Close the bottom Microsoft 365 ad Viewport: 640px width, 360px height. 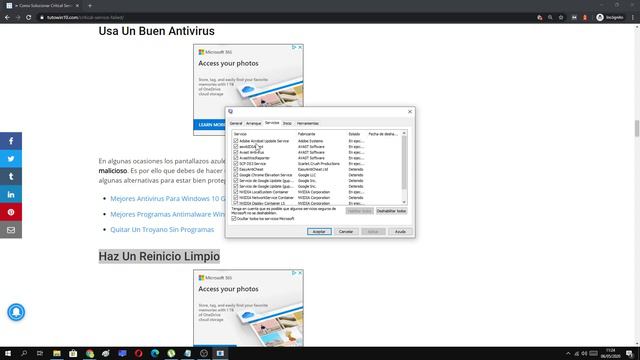(x=300, y=273)
